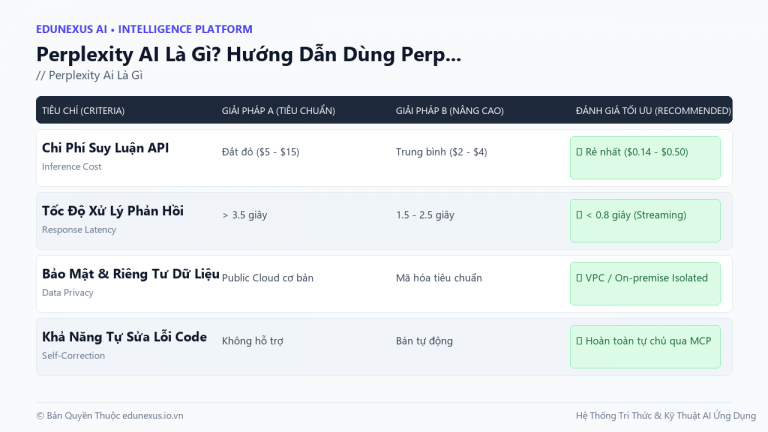This screenshot has height=432, width=768.
Task: Click the green 'Rẻ nhất ($0.14 - $0.50)' badge
Action: pyautogui.click(x=645, y=158)
